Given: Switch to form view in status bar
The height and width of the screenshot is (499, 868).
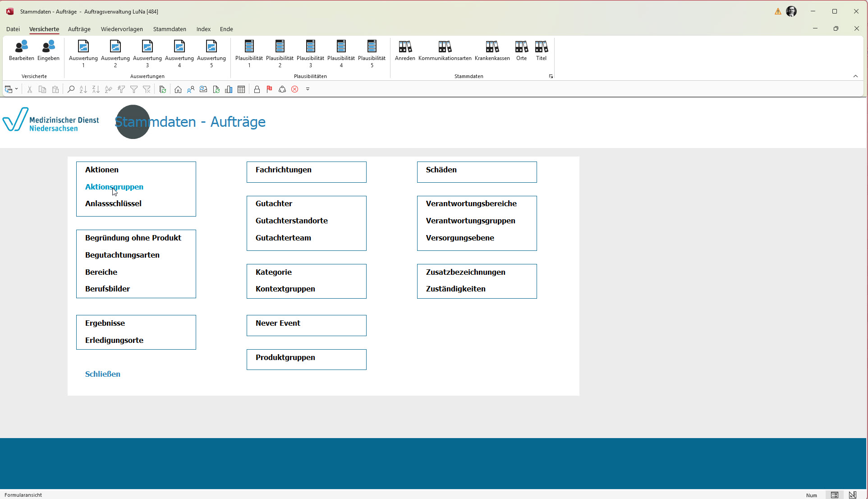Looking at the screenshot, I should (834, 495).
